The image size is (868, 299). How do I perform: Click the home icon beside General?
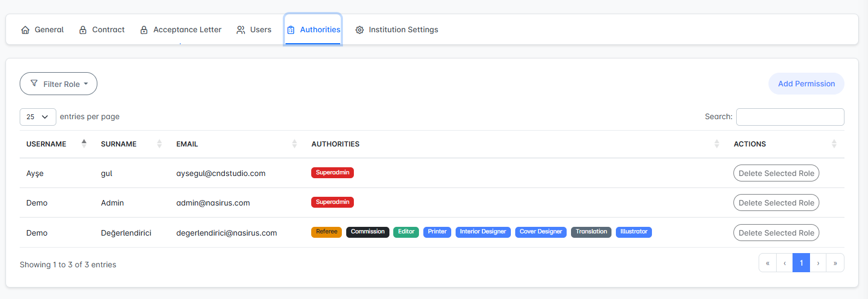tap(25, 30)
